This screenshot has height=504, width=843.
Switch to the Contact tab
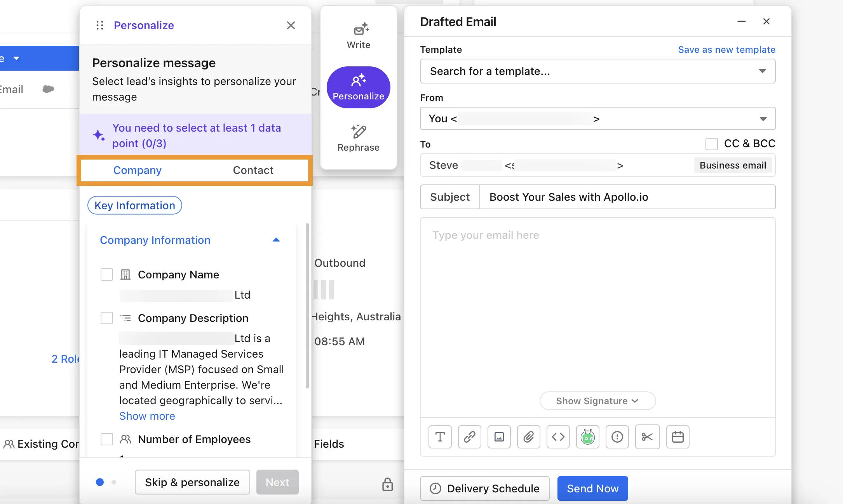tap(253, 170)
